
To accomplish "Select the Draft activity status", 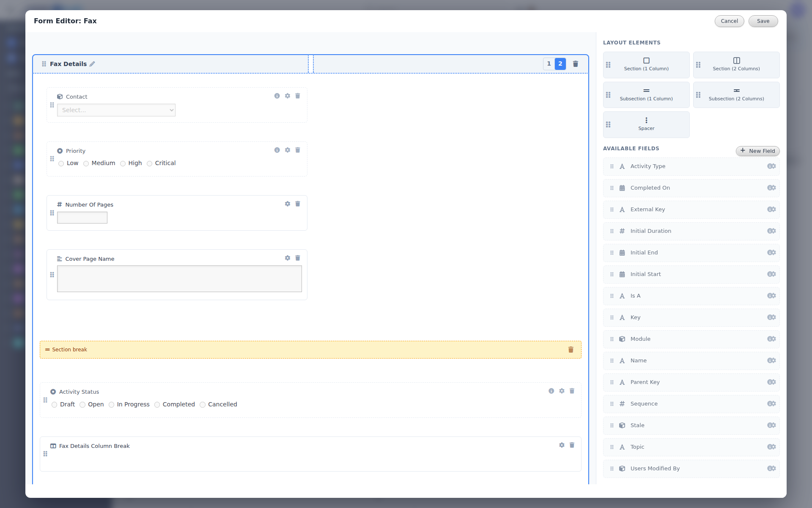I will click(55, 405).
